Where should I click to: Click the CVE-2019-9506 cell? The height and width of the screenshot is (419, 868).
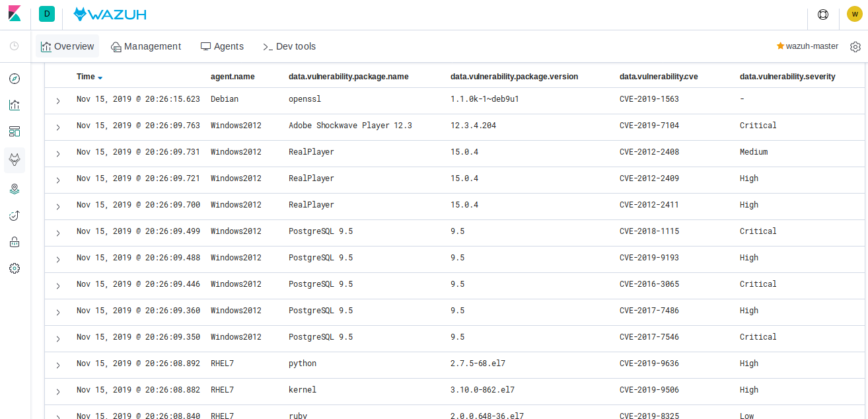click(649, 390)
